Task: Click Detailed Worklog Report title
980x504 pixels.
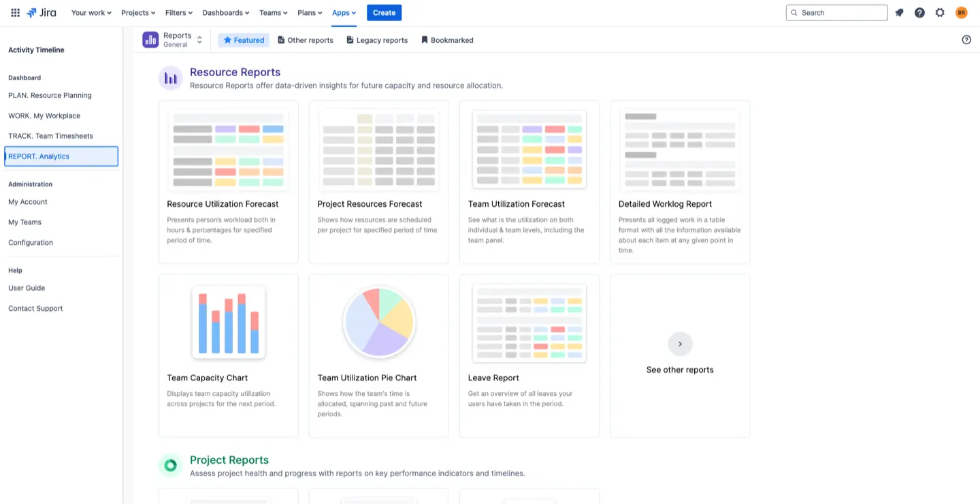Action: (665, 204)
